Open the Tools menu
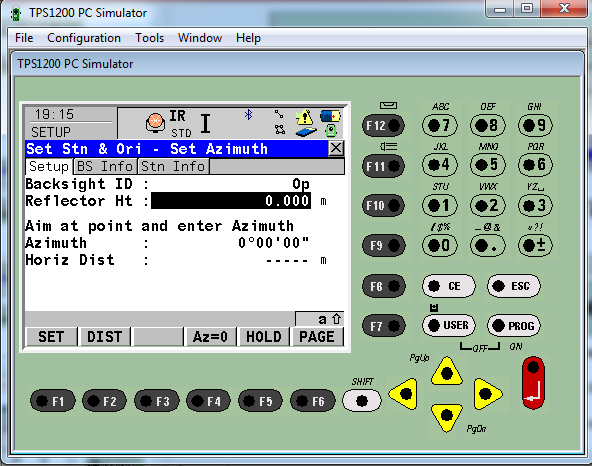 [150, 38]
